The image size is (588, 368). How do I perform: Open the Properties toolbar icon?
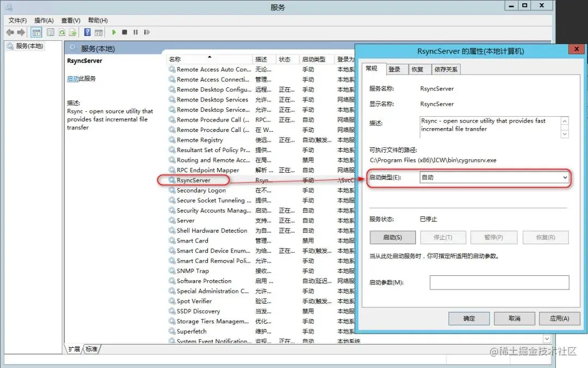pos(51,32)
